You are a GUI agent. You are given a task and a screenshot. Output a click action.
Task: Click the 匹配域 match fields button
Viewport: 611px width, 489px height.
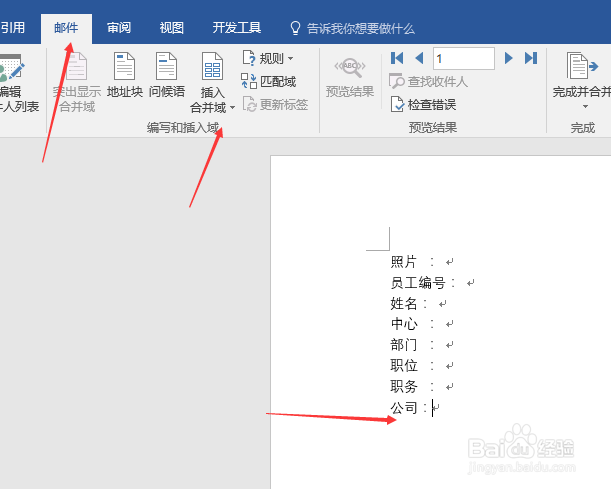[x=268, y=81]
